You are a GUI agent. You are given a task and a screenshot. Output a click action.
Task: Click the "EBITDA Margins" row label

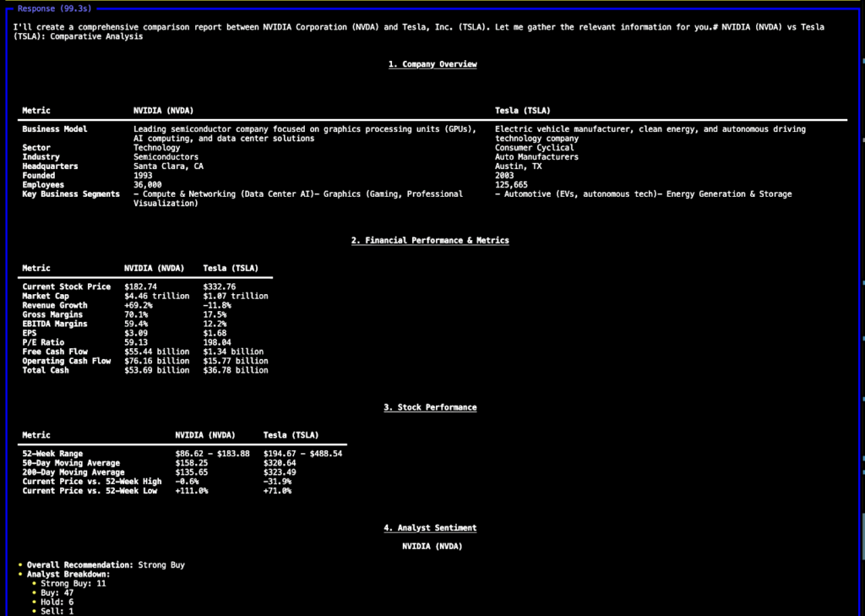(55, 324)
